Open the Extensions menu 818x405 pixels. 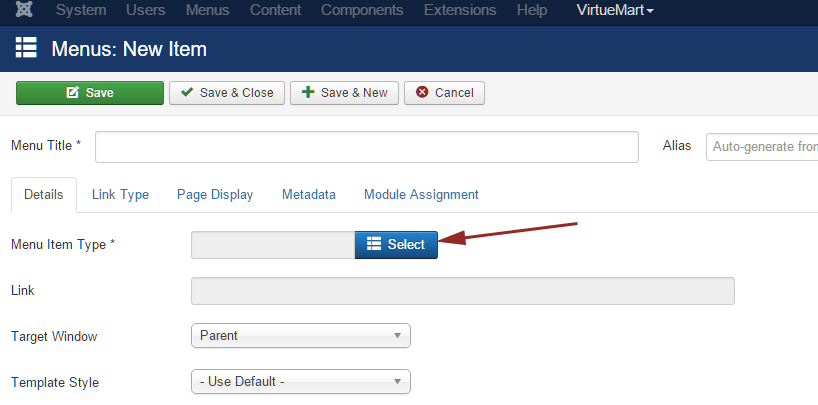[x=460, y=10]
